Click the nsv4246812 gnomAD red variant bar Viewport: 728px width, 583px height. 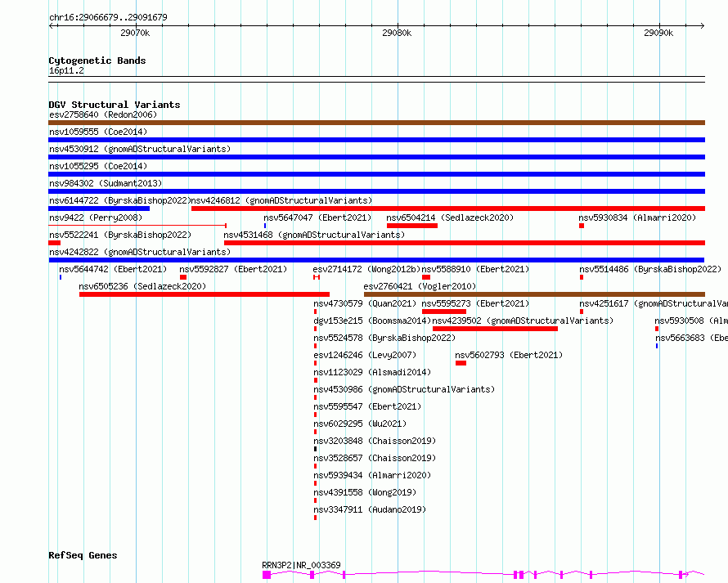(x=448, y=209)
